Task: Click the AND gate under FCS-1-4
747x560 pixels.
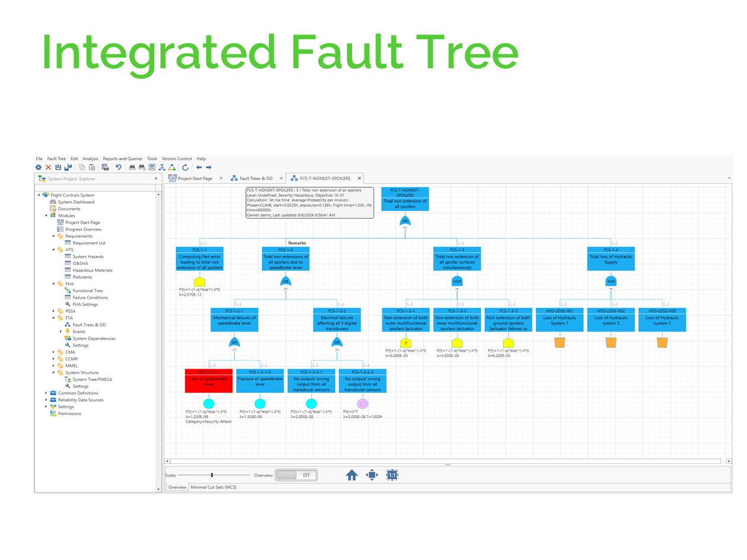Action: [611, 281]
